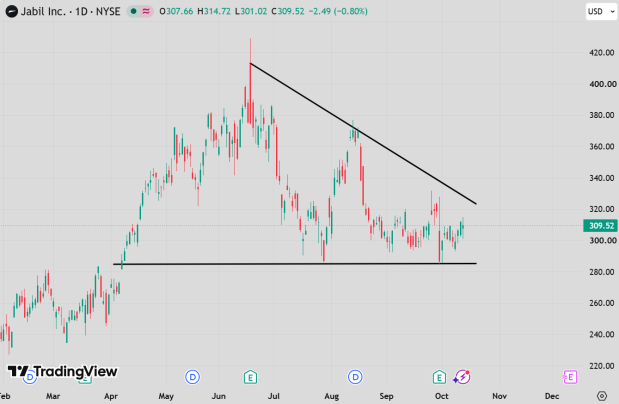Select the horizontal support line near 285

click(x=294, y=263)
